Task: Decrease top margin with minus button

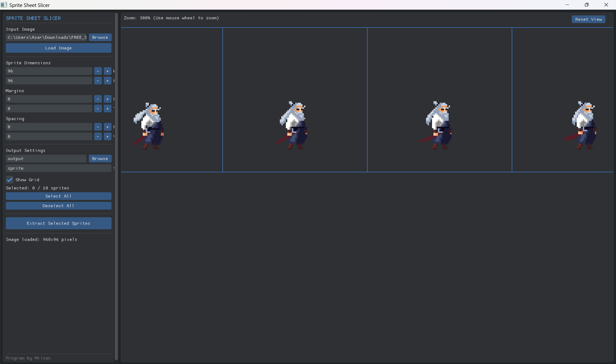Action: pos(98,109)
